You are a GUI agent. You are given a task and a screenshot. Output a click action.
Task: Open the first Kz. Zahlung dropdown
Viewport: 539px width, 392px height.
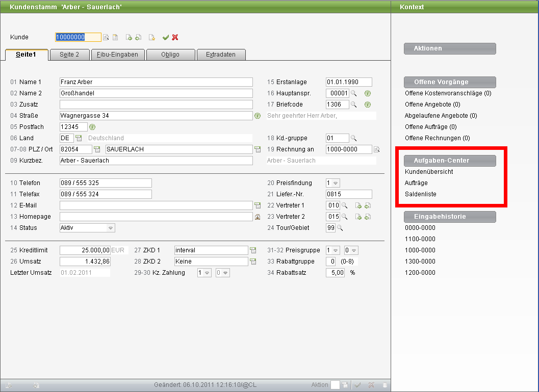204,273
